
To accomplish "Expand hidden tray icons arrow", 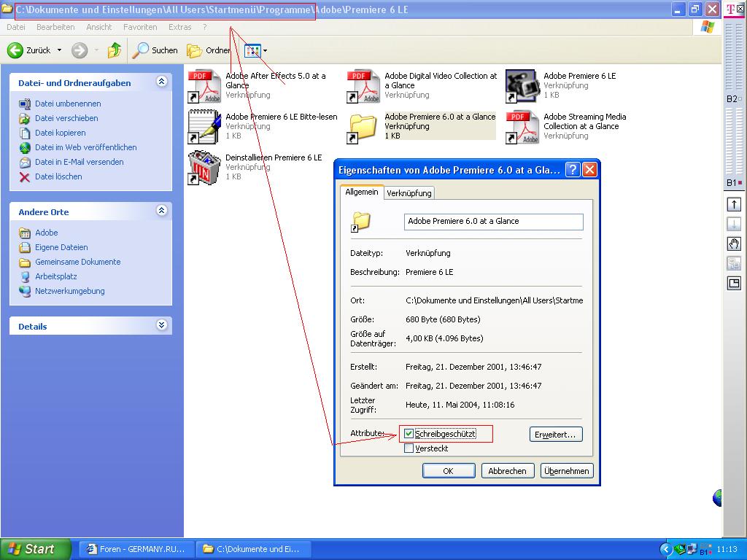I will pos(665,550).
